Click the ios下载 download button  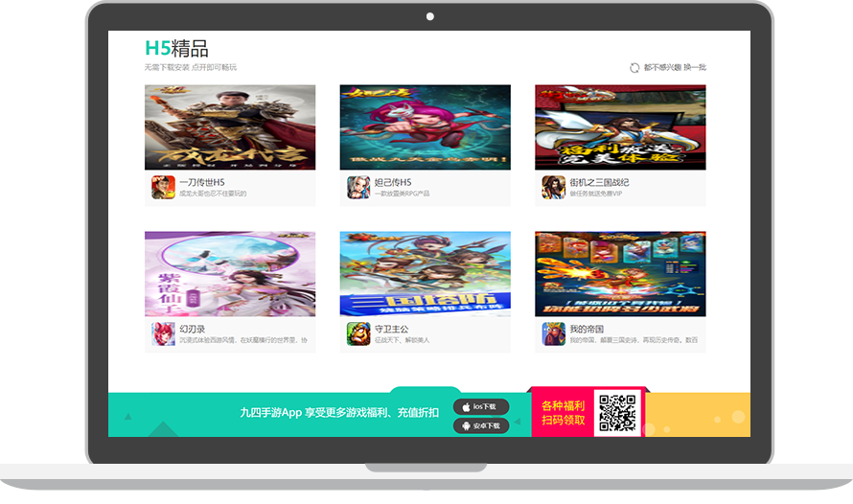(481, 406)
